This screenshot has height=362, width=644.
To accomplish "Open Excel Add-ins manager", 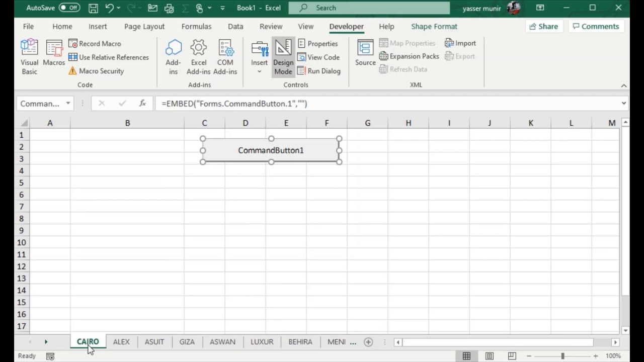I will coord(198,57).
